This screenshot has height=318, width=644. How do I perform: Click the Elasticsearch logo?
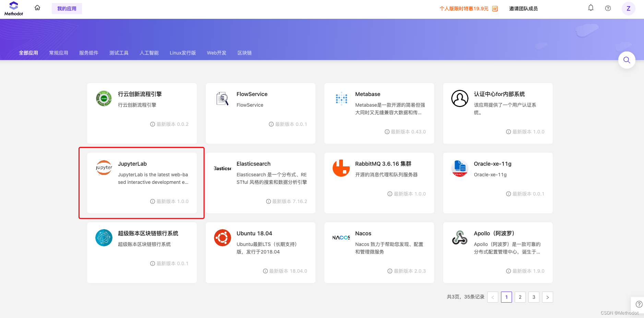click(223, 168)
